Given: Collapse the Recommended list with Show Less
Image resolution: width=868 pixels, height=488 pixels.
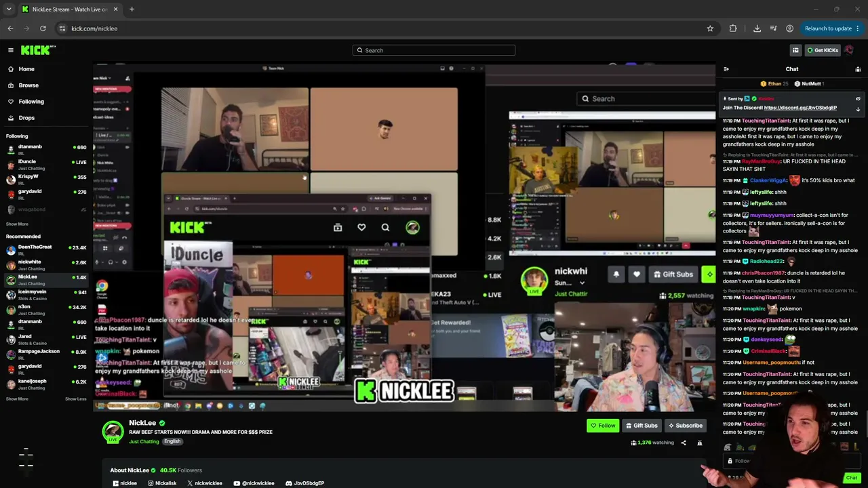Looking at the screenshot, I should (x=76, y=399).
